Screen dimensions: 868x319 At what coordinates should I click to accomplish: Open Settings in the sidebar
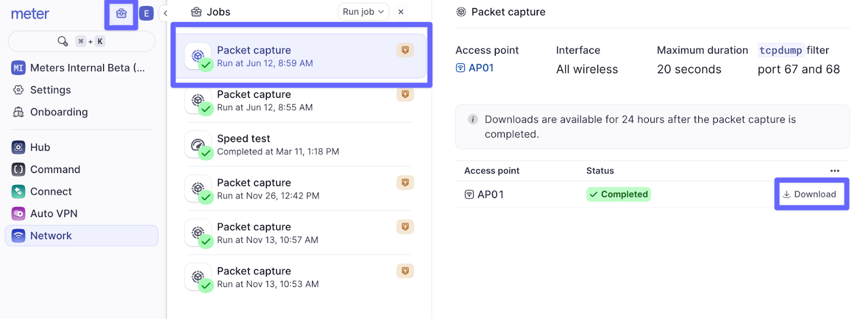click(50, 90)
